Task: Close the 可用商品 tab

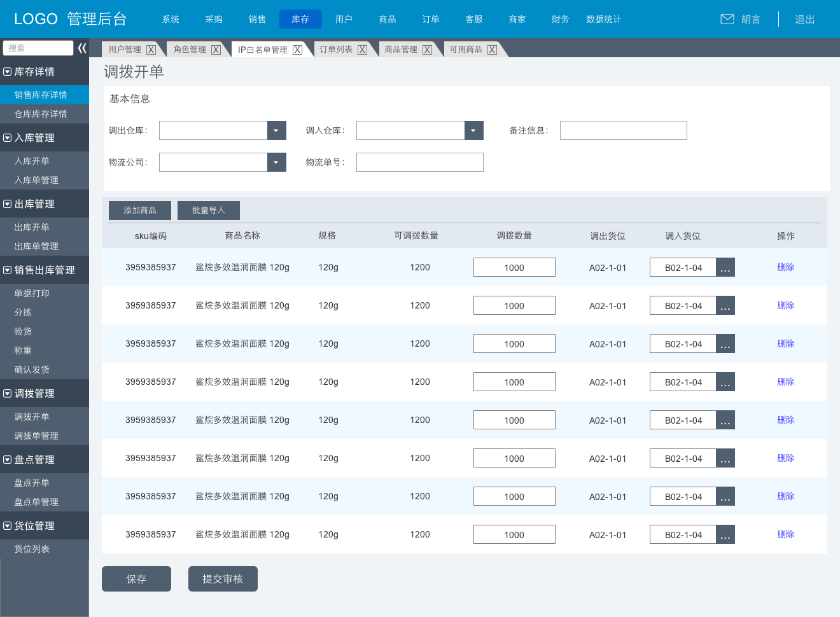Action: 492,50
